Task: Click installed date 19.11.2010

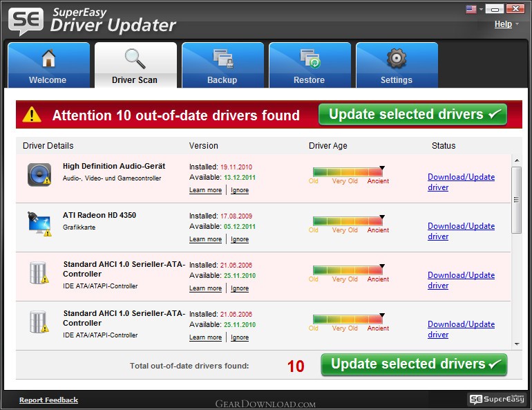Action: [236, 167]
